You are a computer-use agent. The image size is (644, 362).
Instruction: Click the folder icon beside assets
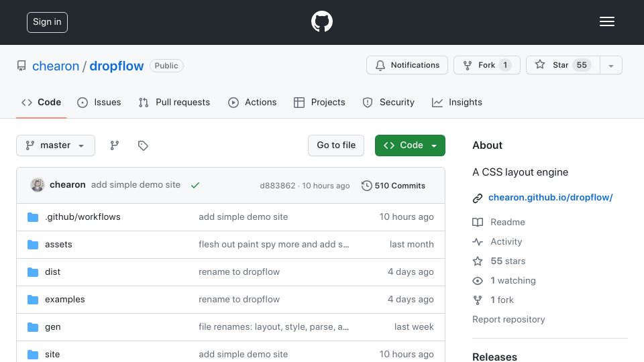pyautogui.click(x=33, y=245)
